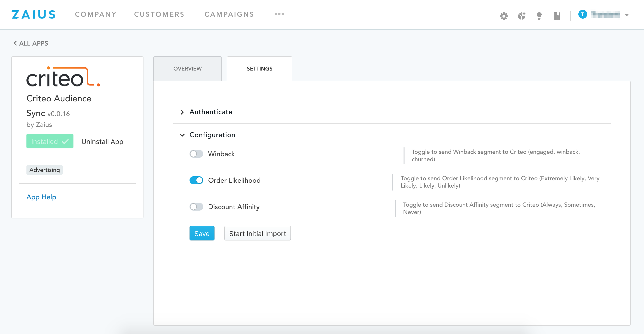Click the Installed status button
The width and height of the screenshot is (644, 334).
coord(50,141)
